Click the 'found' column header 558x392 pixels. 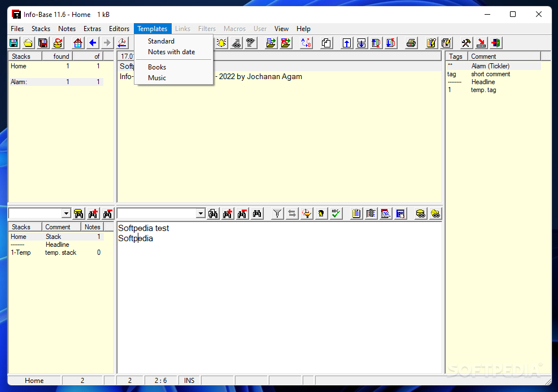click(x=57, y=56)
